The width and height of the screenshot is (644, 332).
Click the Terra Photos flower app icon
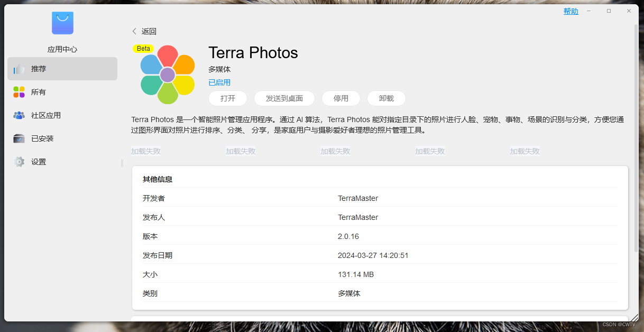tap(168, 75)
